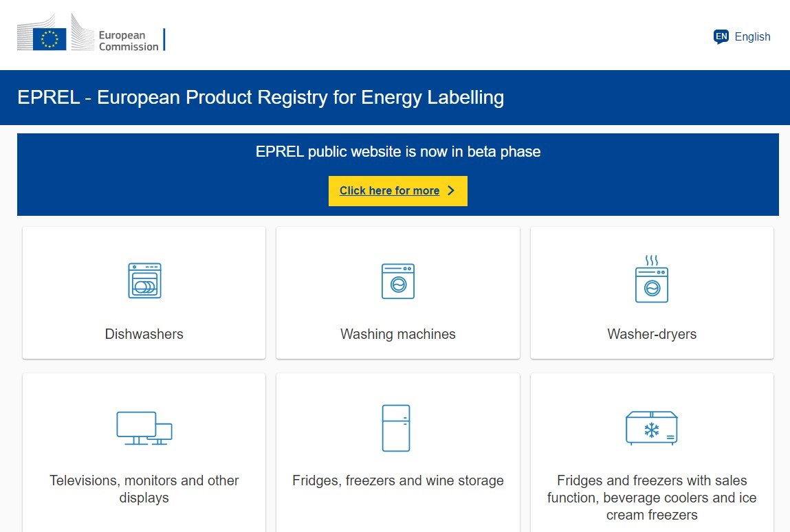
Task: Click the steaming washer-dryer icon
Action: (x=652, y=279)
